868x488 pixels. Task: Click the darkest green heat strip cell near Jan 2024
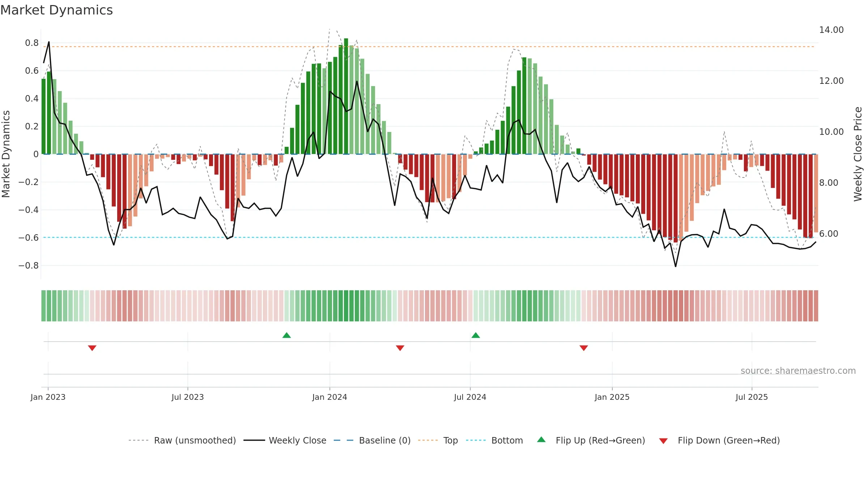[346, 306]
